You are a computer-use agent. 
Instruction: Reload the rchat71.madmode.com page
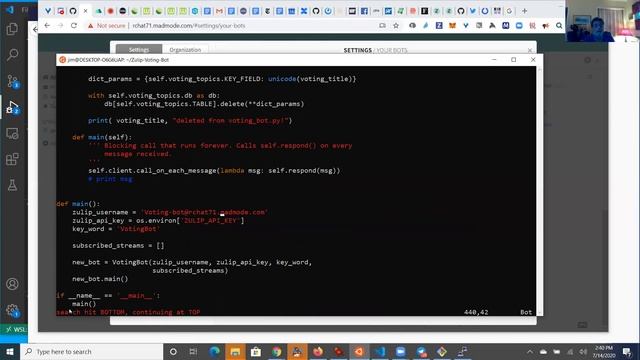74,25
